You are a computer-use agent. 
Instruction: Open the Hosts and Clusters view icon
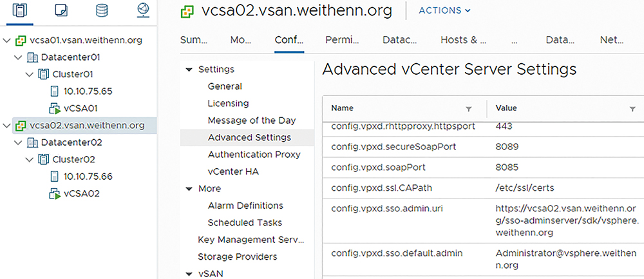pyautogui.click(x=19, y=11)
